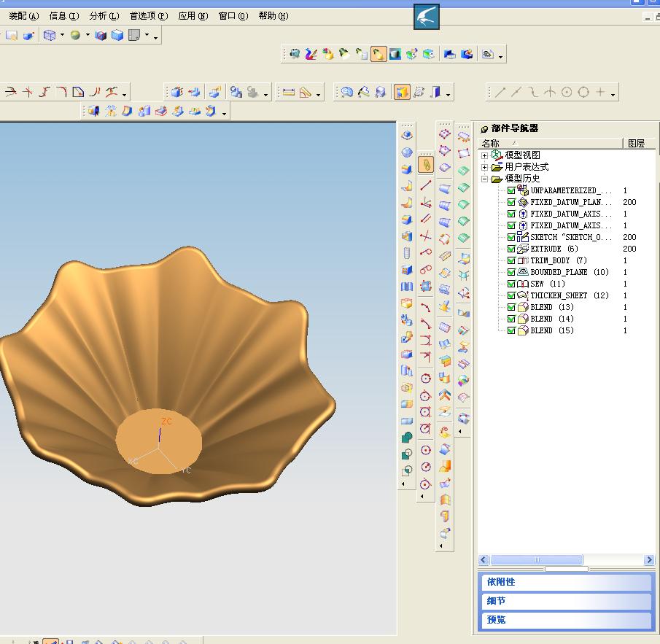Click the red crossed lines icon
The height and width of the screenshot is (644, 660).
tap(426, 236)
